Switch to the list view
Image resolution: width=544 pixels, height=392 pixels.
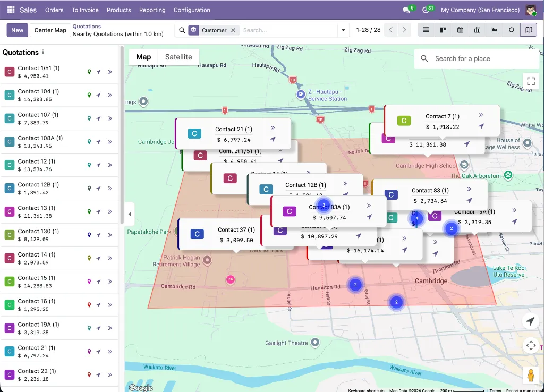(x=426, y=30)
